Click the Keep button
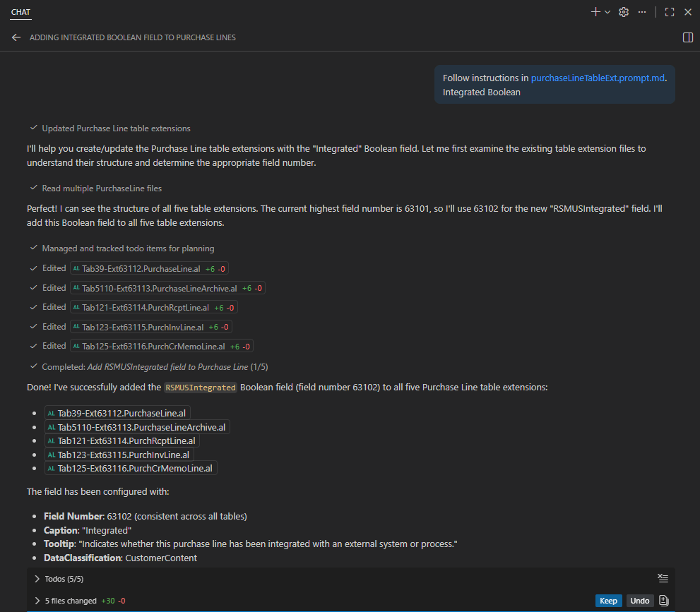The width and height of the screenshot is (700, 612). 608,601
